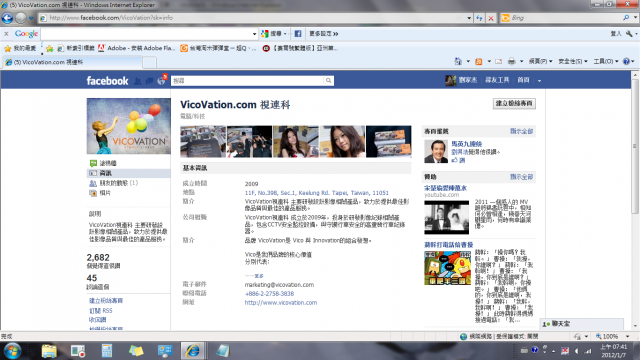Open Facebook account dropdown arrow
Image resolution: width=640 pixels, height=360 pixels.
tap(539, 81)
